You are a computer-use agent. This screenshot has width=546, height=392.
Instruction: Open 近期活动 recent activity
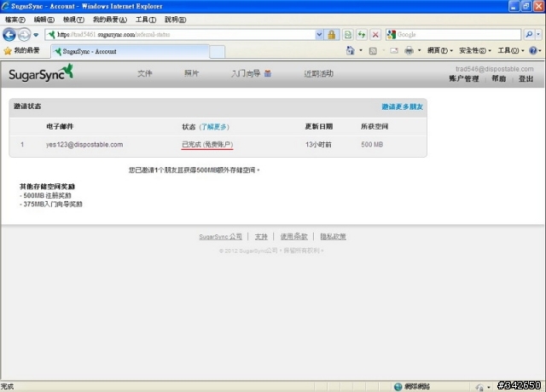[318, 73]
